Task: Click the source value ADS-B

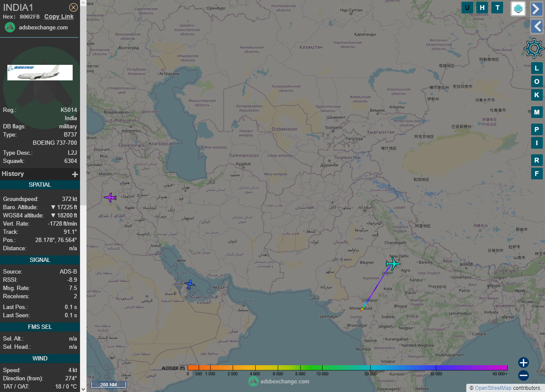Action: click(68, 272)
